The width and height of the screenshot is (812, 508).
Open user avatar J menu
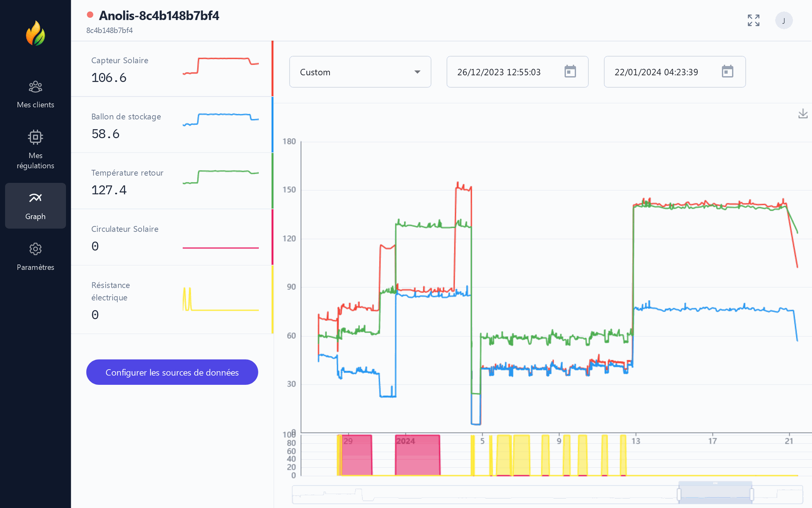[x=784, y=20]
